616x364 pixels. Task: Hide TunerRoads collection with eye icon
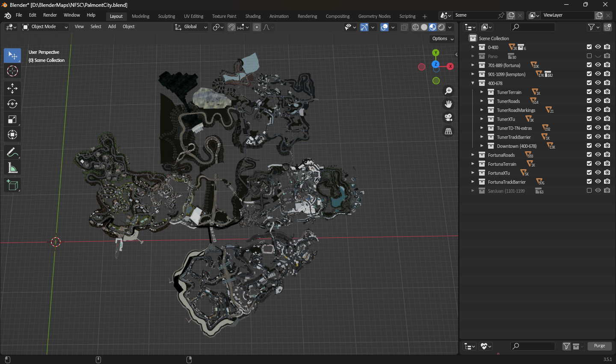[598, 101]
